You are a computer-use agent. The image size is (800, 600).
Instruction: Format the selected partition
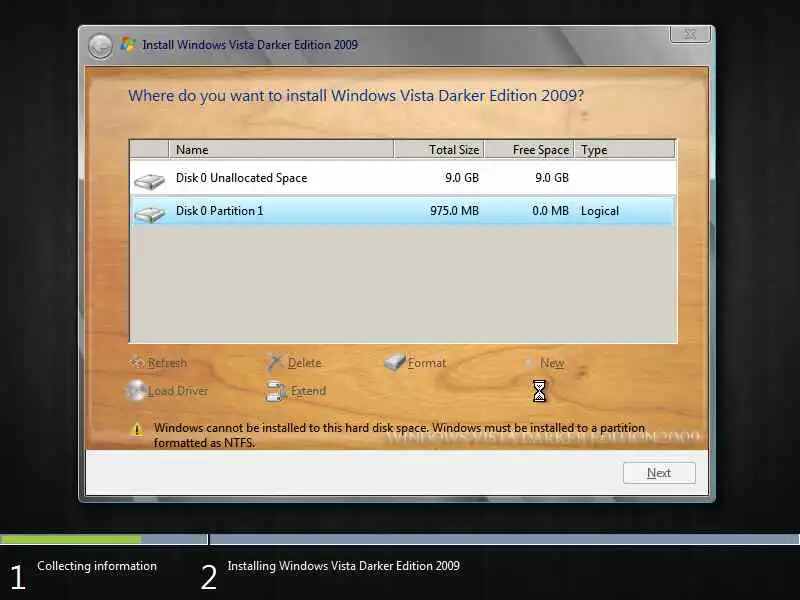[427, 363]
